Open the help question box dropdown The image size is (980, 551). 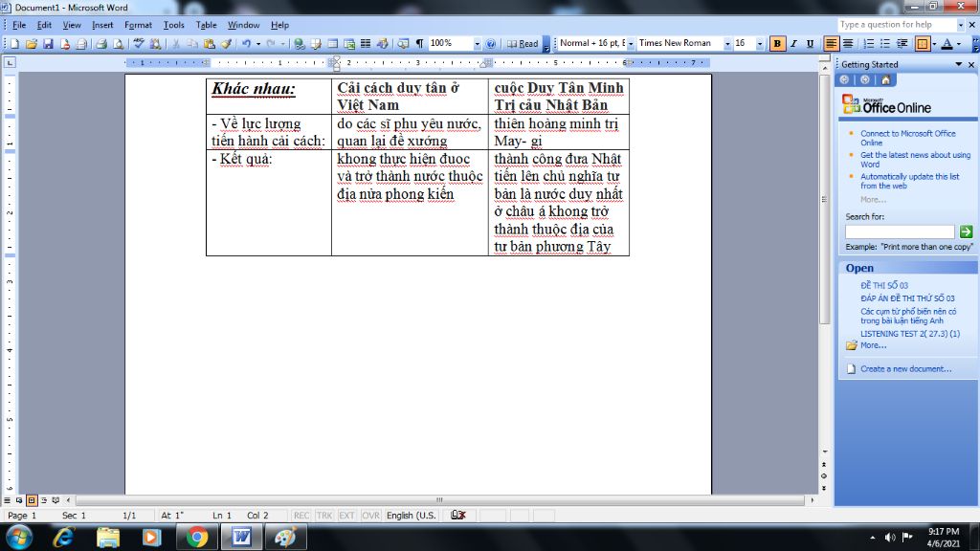point(961,25)
